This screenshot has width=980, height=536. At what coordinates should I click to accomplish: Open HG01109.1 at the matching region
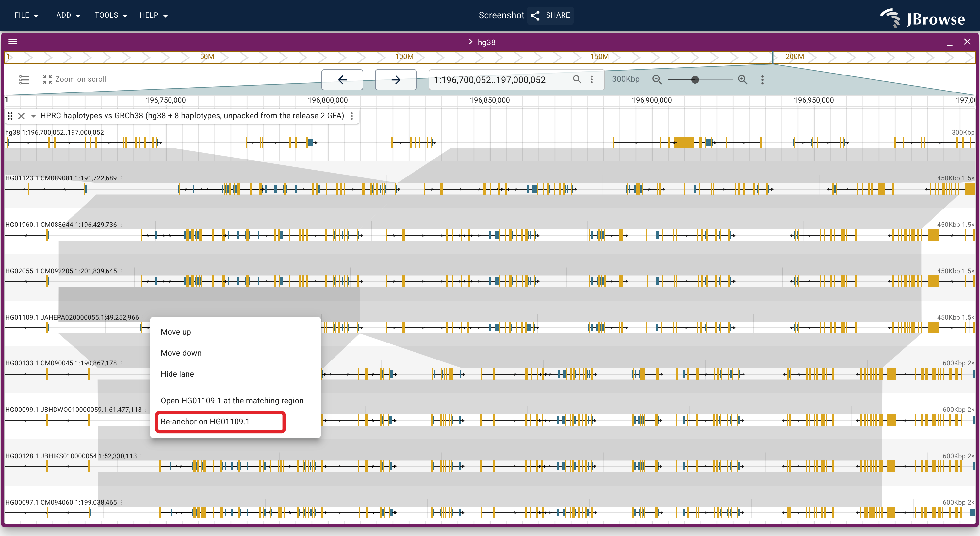236,400
